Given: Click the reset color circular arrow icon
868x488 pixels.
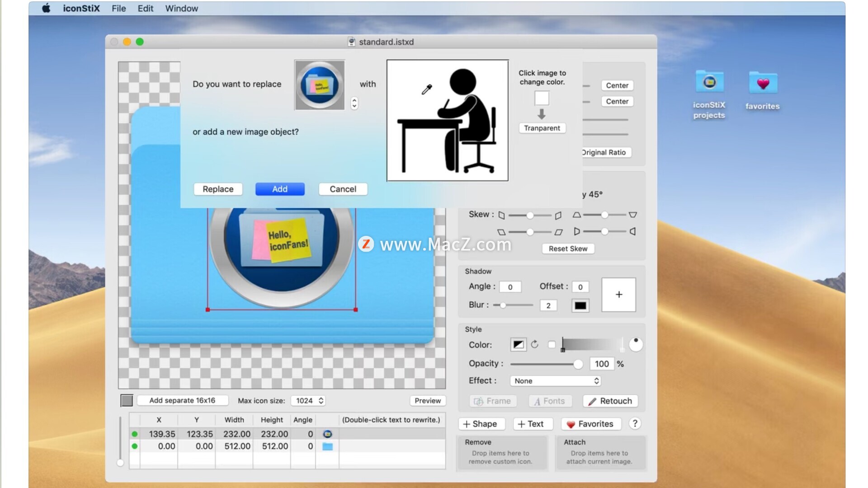Looking at the screenshot, I should (x=535, y=344).
